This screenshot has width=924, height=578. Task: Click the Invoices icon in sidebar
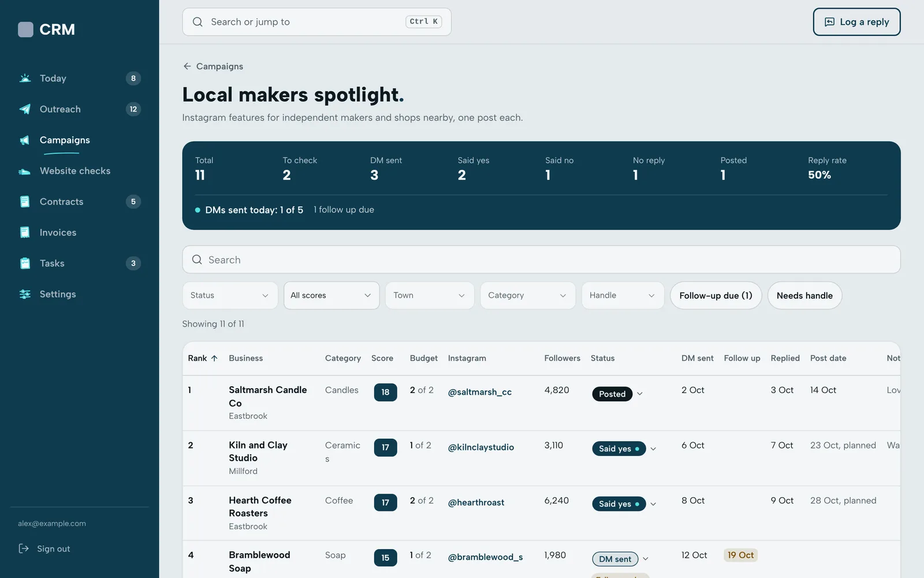coord(25,232)
